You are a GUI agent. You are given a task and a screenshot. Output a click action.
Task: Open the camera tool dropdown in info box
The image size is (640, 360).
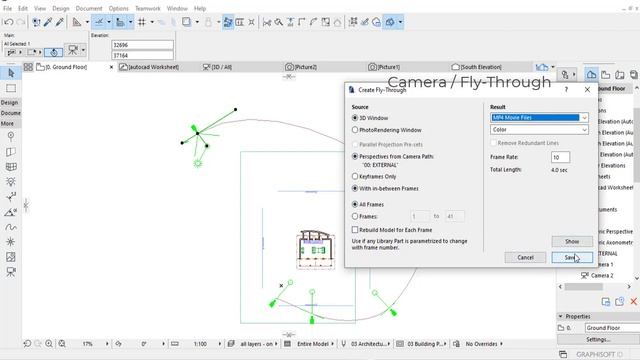pos(83,50)
